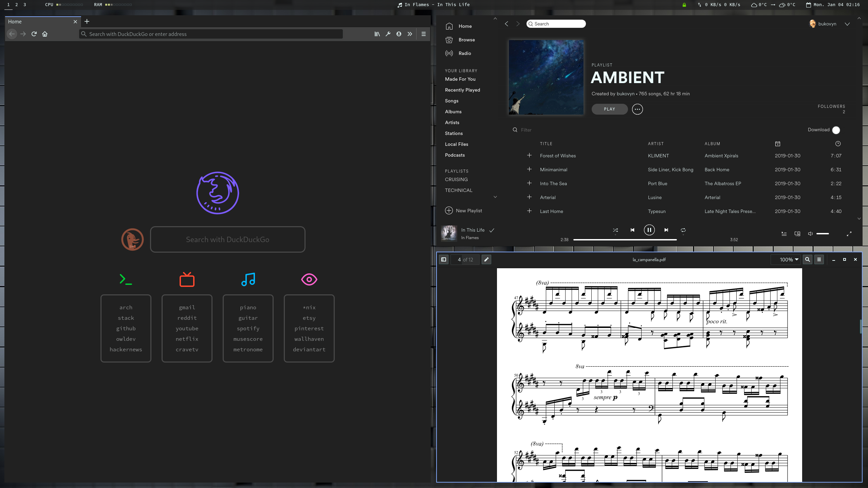Open the 100% zoom dropdown
The width and height of the screenshot is (868, 488).
pos(789,259)
